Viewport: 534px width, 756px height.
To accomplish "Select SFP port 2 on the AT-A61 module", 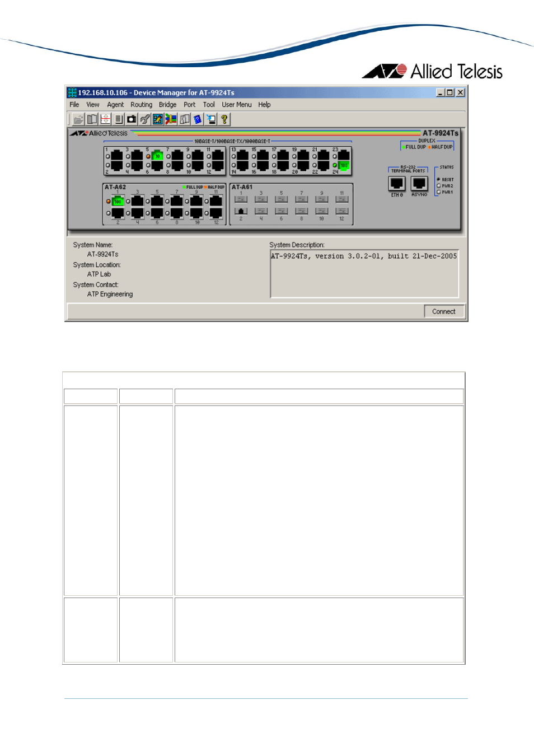I will coord(241,211).
